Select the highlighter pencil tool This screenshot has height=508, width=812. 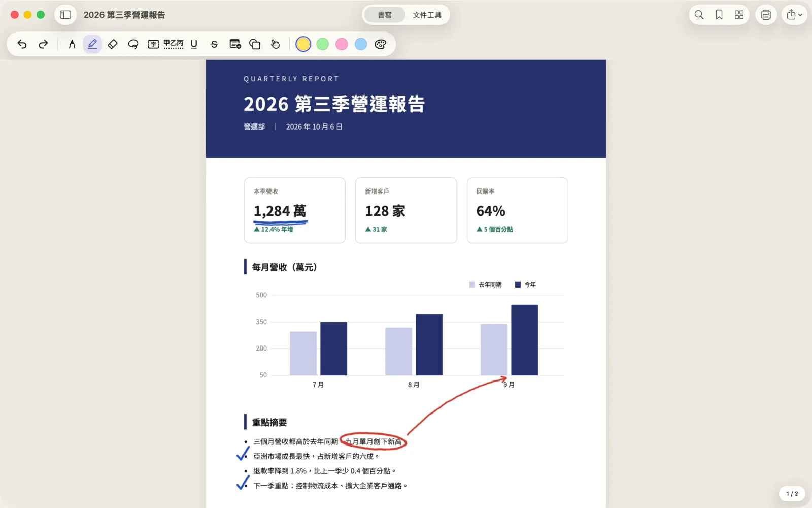92,44
